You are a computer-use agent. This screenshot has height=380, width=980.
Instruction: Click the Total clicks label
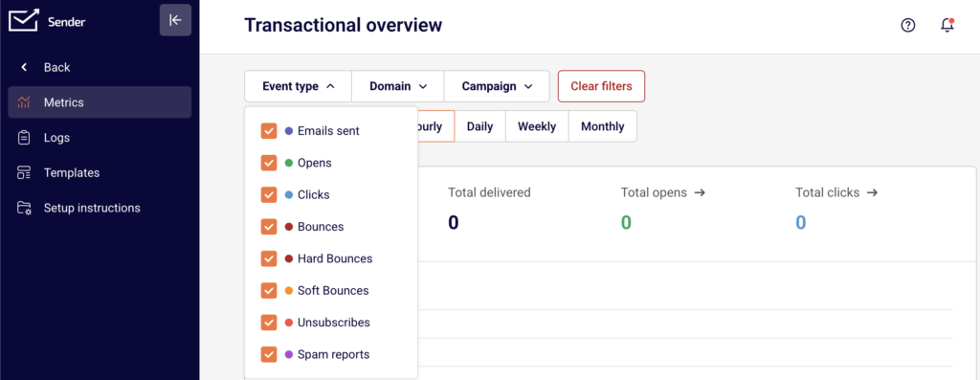(828, 192)
